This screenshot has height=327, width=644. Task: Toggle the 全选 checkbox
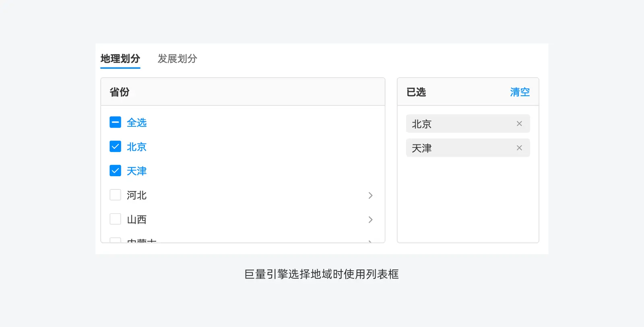pos(115,122)
